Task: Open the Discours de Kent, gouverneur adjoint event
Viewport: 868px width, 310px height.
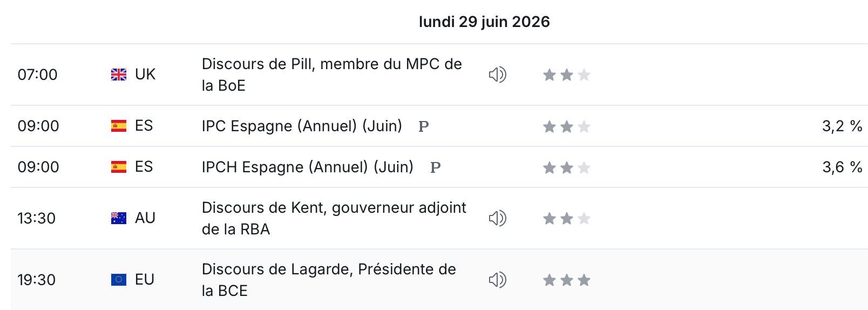Action: (334, 218)
